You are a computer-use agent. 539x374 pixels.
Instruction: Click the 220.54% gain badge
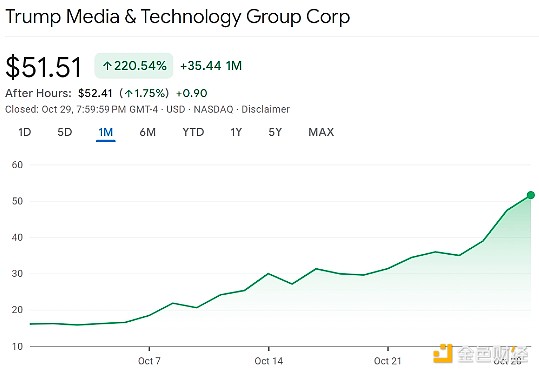(134, 66)
